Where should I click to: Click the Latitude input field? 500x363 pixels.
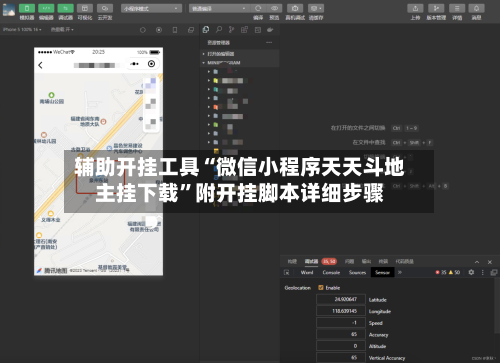coord(341,299)
